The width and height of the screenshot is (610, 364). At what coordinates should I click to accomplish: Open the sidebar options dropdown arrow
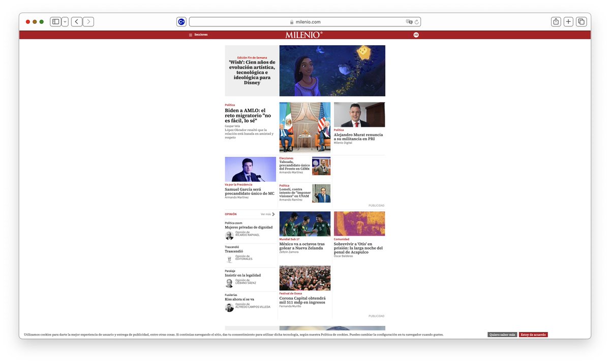click(65, 22)
